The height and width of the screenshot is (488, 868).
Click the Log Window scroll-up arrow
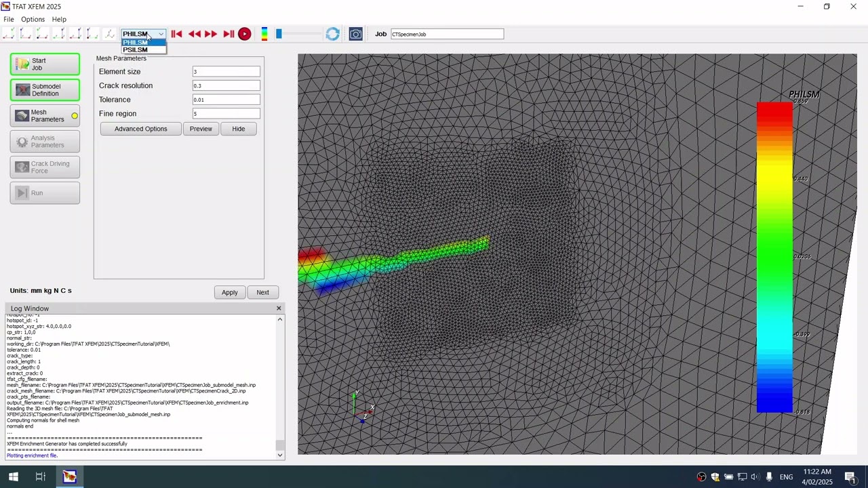coord(280,319)
